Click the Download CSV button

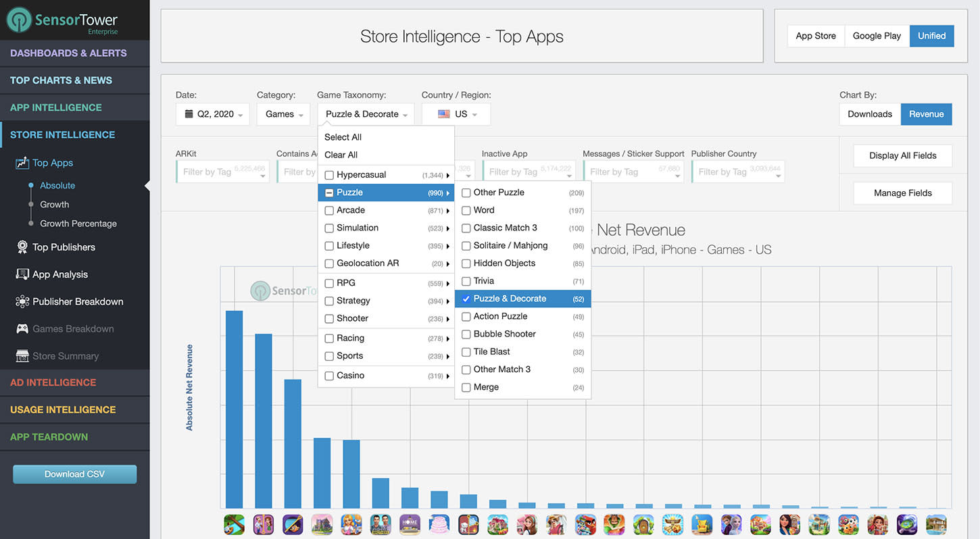[x=74, y=474]
